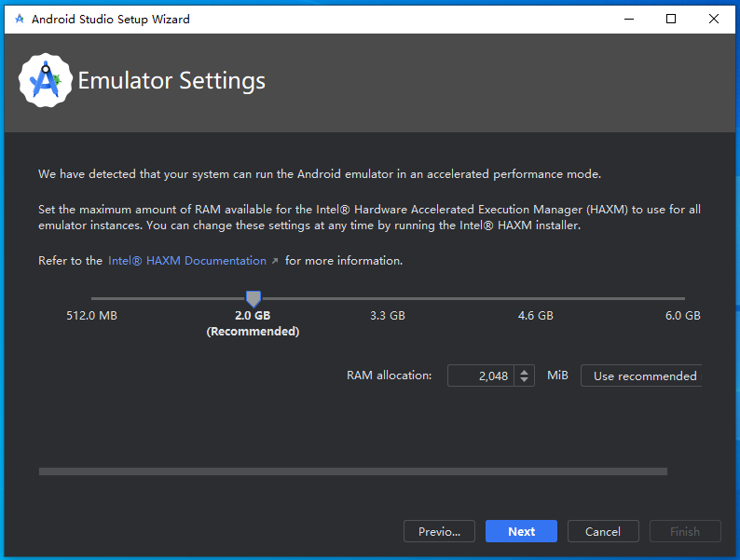Image resolution: width=740 pixels, height=560 pixels.
Task: Decrease RAM allocation with the down arrow
Action: (x=524, y=380)
